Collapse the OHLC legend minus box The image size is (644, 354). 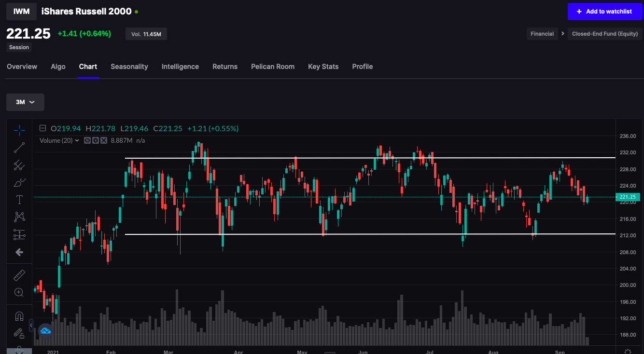pos(42,128)
